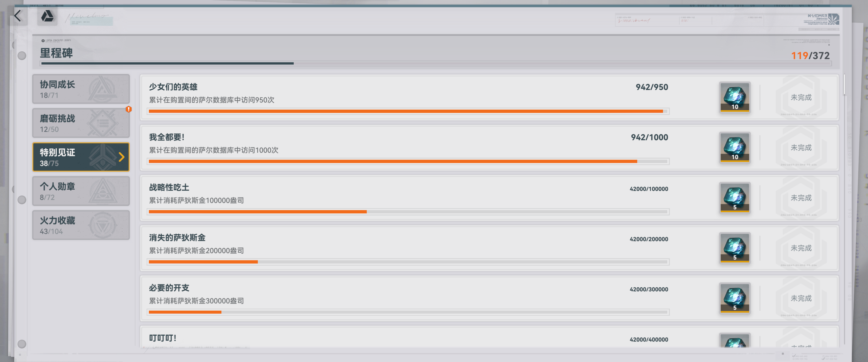
Task: Click the back arrow icon
Action: (17, 15)
